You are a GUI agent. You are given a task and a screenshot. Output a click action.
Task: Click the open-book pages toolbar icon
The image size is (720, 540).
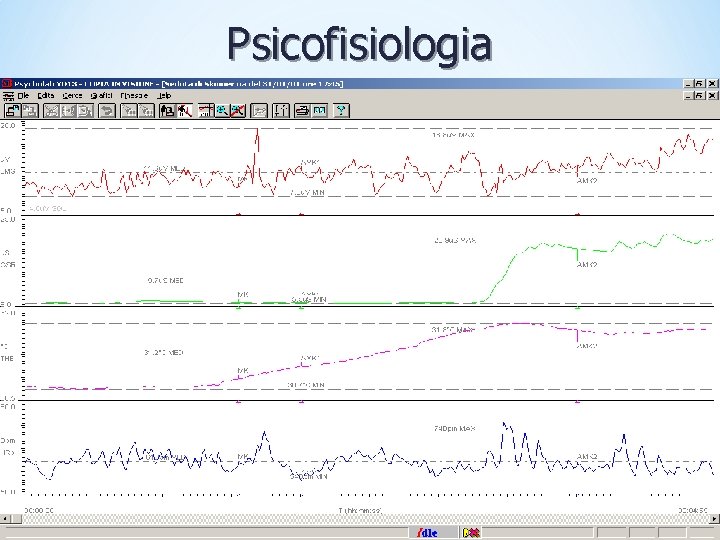point(319,111)
